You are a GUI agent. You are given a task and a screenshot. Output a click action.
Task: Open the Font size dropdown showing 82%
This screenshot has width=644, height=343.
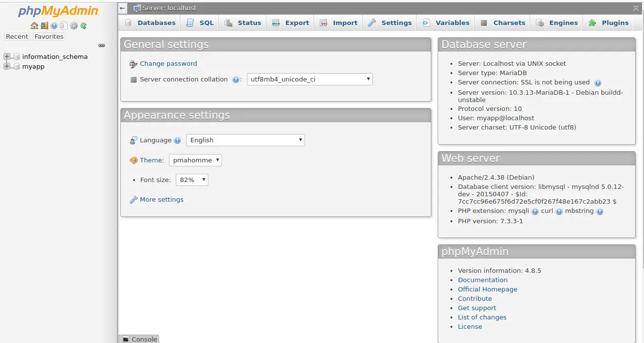(x=192, y=180)
